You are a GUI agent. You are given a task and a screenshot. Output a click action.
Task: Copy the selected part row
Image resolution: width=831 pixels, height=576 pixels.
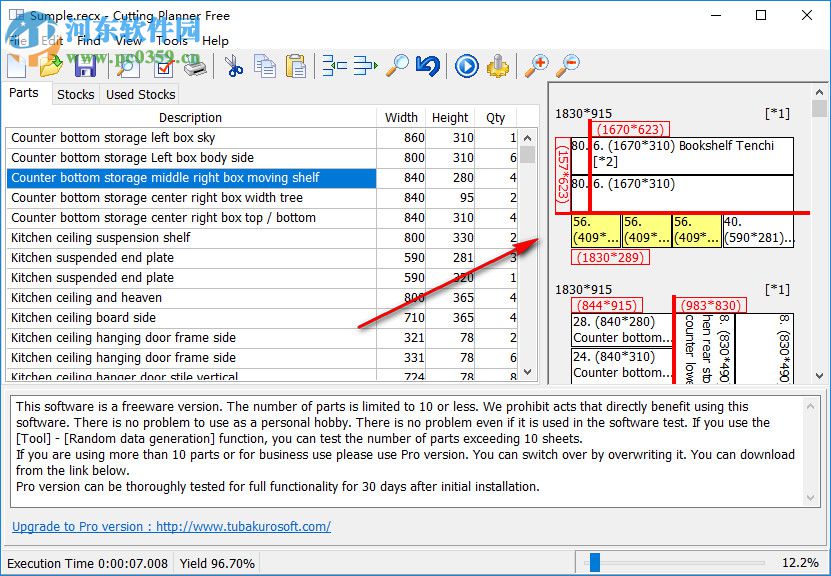tap(264, 66)
